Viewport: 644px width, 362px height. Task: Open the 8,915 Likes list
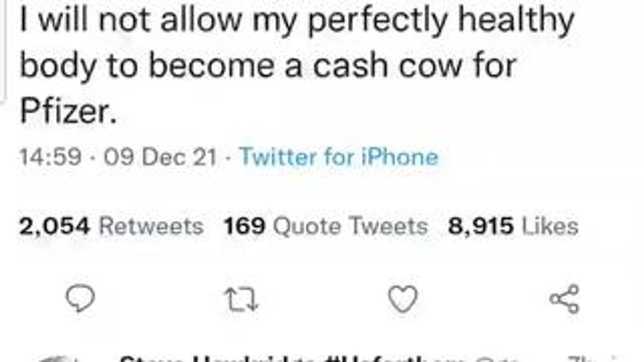coord(513,226)
